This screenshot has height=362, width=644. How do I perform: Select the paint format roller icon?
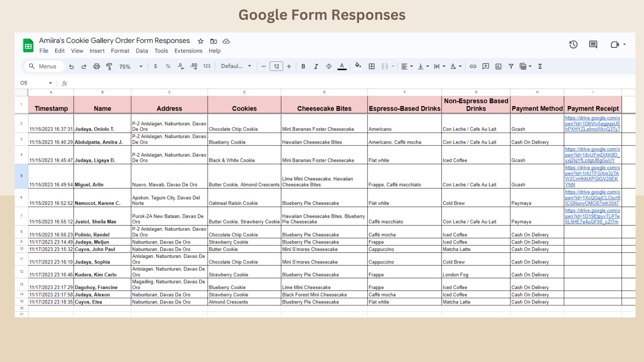[x=109, y=66]
